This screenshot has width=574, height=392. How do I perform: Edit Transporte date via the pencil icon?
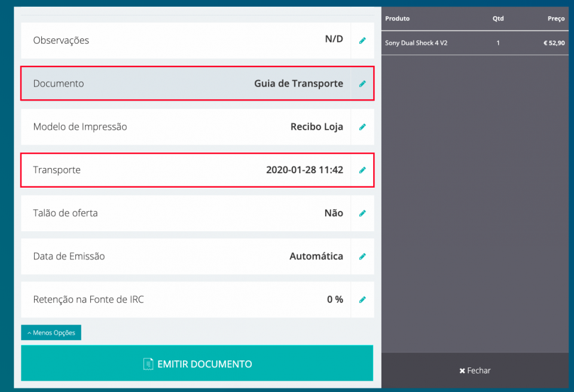point(362,170)
